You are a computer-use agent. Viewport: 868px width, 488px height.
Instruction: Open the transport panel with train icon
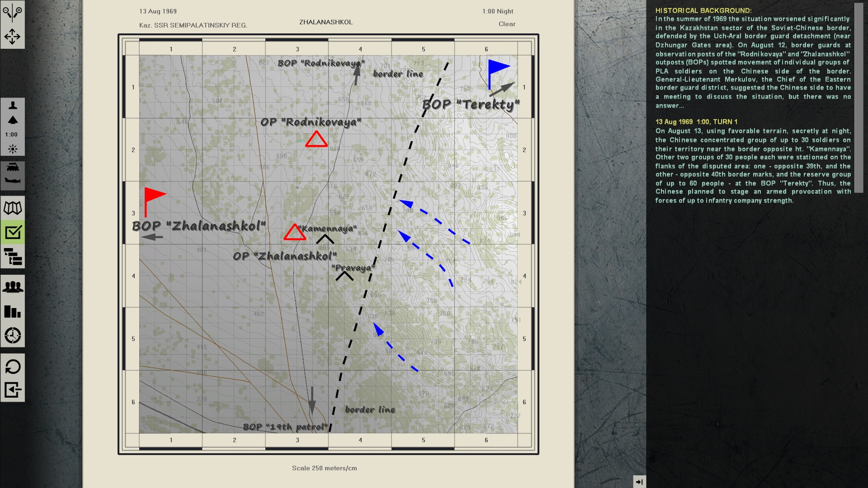click(x=12, y=168)
